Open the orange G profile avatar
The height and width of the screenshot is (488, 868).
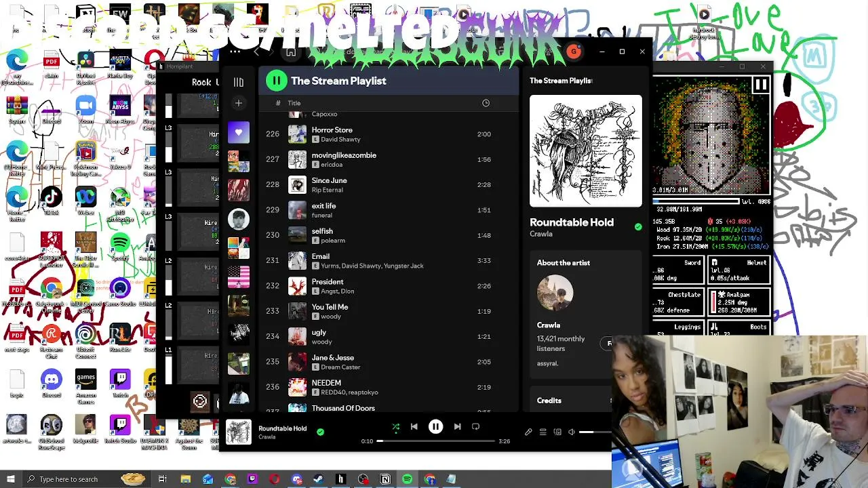pyautogui.click(x=574, y=52)
